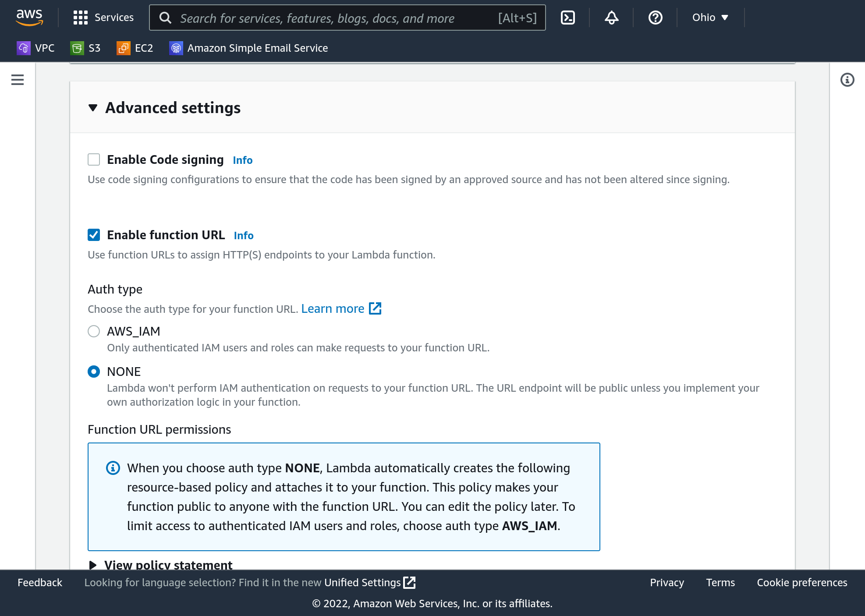
Task: Open the AWS CloudShell terminal icon
Action: click(x=567, y=18)
